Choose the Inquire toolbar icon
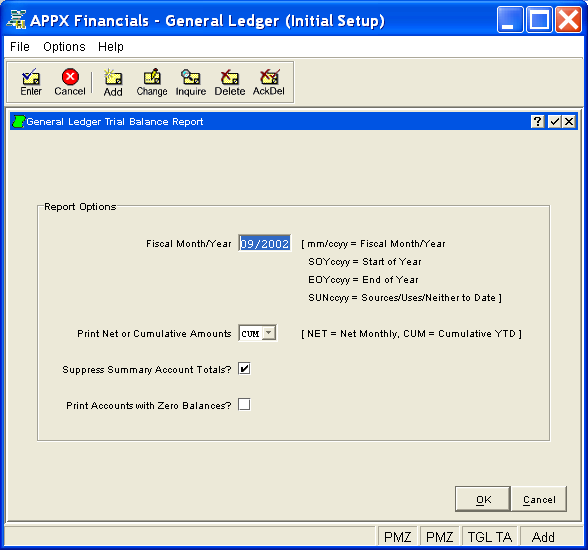 [191, 82]
